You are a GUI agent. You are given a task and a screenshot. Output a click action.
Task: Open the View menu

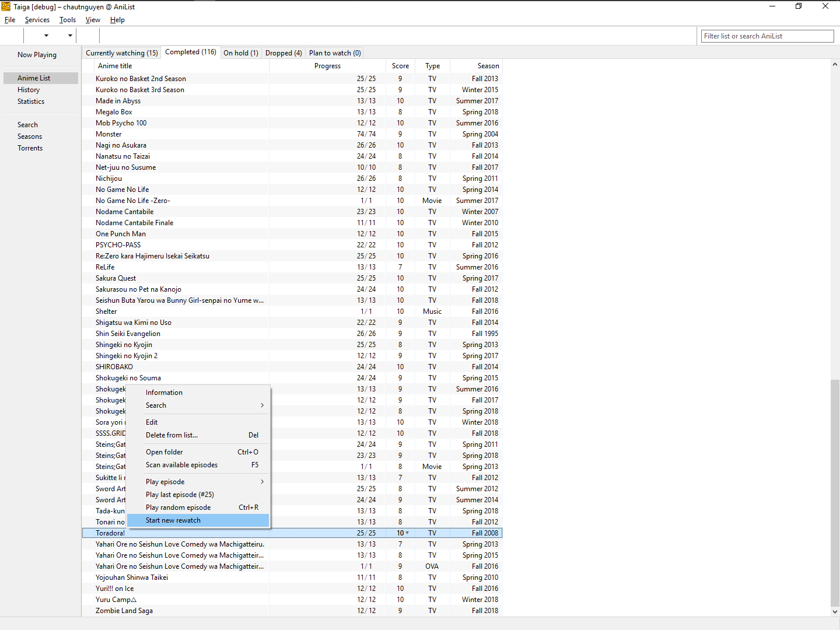93,20
